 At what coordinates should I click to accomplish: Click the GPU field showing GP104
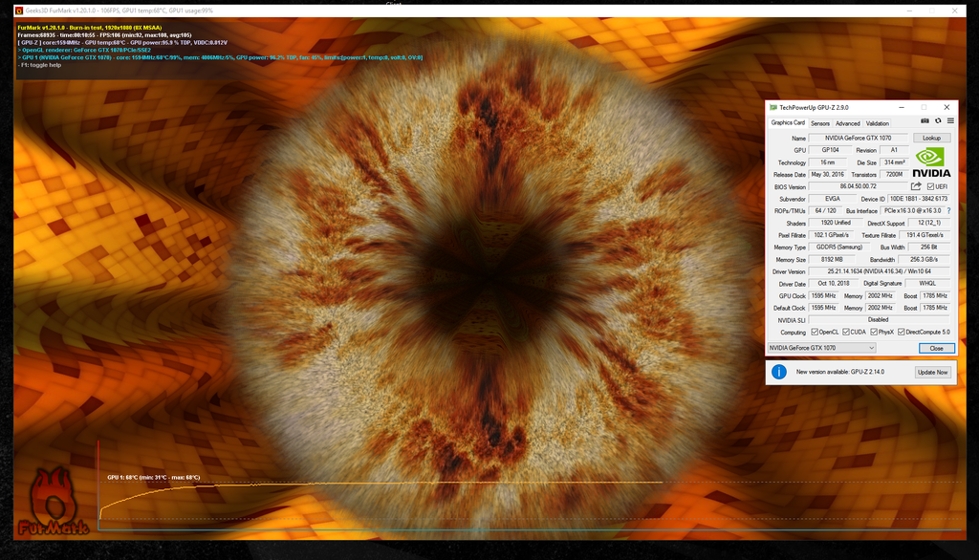pyautogui.click(x=830, y=150)
